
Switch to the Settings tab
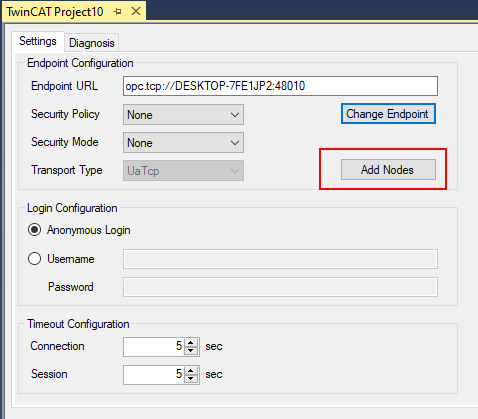[38, 41]
